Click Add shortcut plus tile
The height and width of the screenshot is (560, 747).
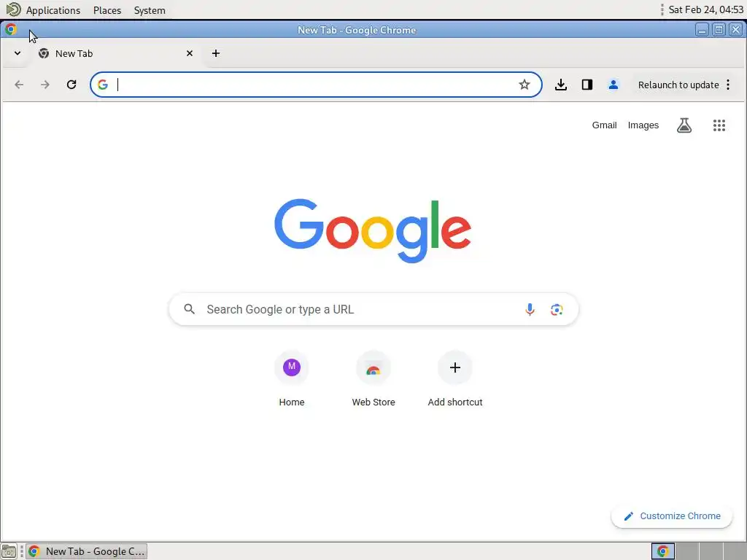(x=455, y=379)
